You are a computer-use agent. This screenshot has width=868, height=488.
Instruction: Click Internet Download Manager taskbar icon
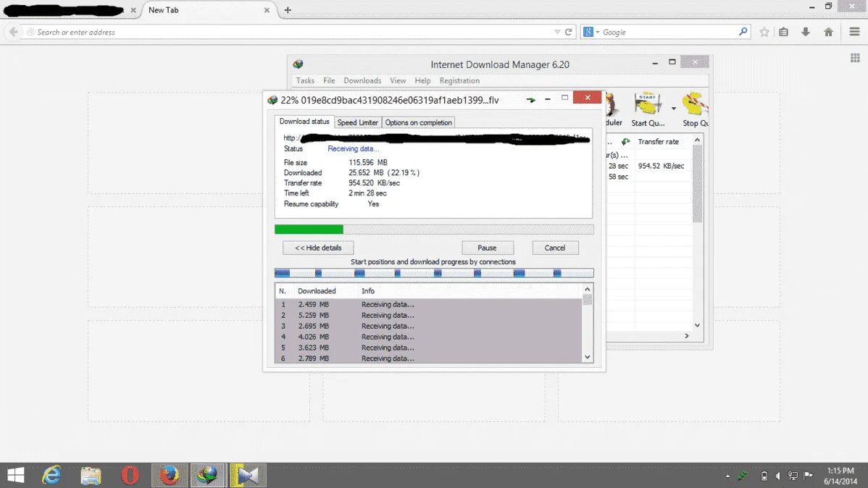(x=208, y=475)
